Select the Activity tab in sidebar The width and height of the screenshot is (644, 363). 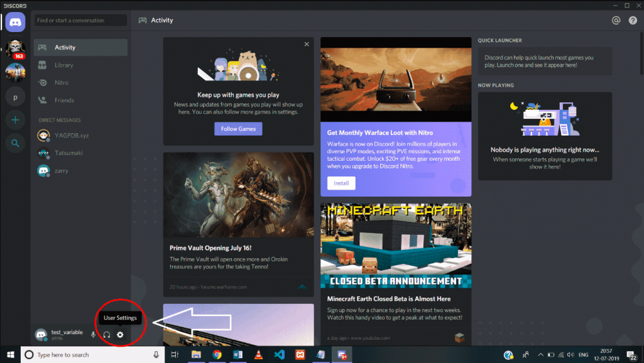[80, 47]
